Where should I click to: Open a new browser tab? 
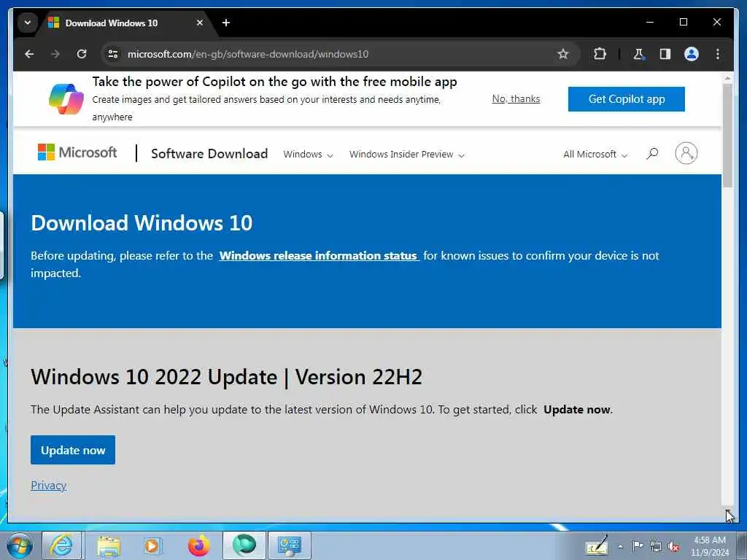click(226, 23)
